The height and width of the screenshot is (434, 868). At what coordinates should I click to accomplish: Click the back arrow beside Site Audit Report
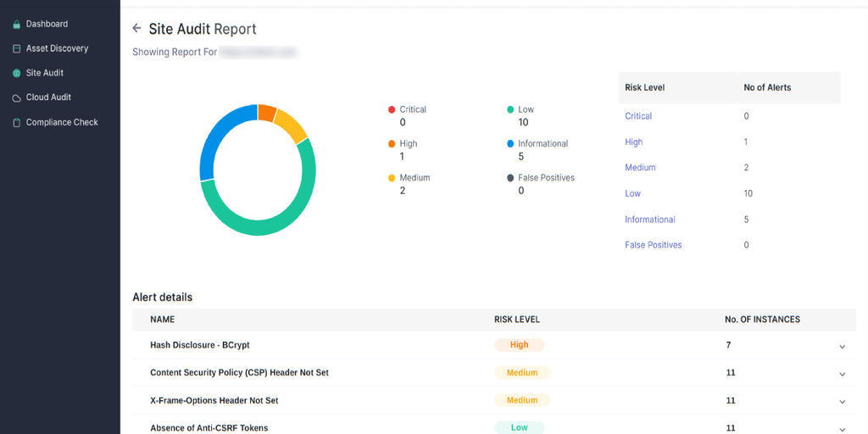click(136, 29)
